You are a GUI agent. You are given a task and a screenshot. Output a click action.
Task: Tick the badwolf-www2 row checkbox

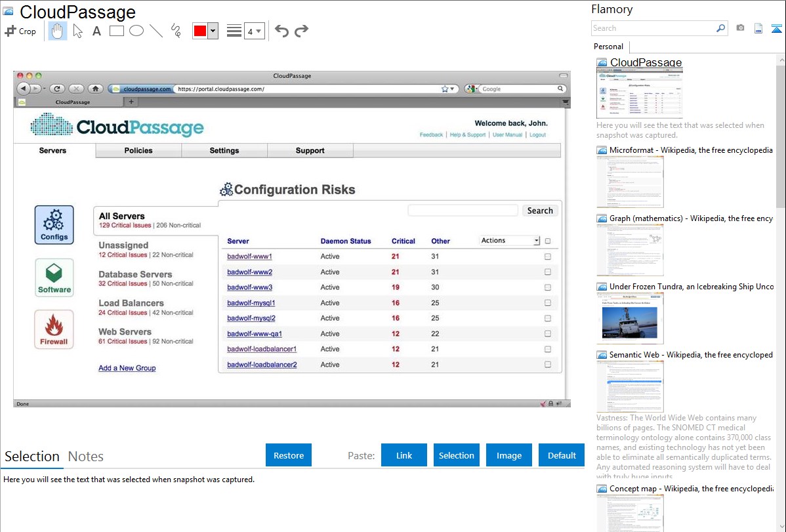click(x=547, y=272)
